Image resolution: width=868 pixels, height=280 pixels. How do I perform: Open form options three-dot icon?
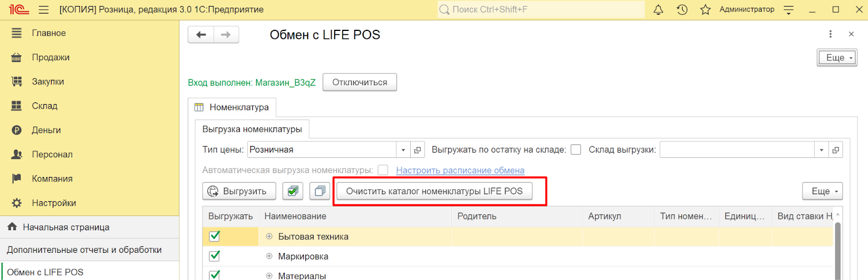(830, 34)
